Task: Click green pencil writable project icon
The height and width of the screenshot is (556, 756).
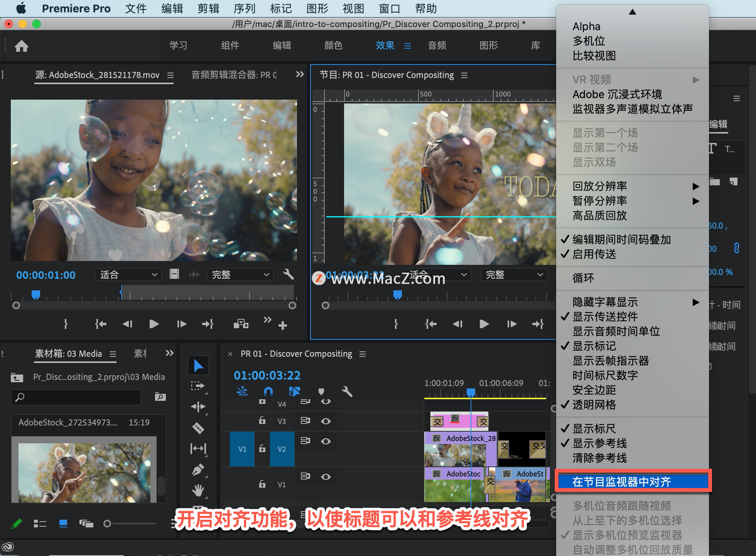Action: coord(17,524)
